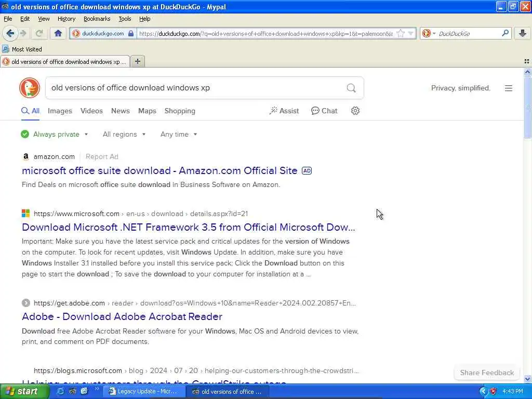This screenshot has width=532, height=399.
Task: Switch to Images results
Action: [x=60, y=111]
